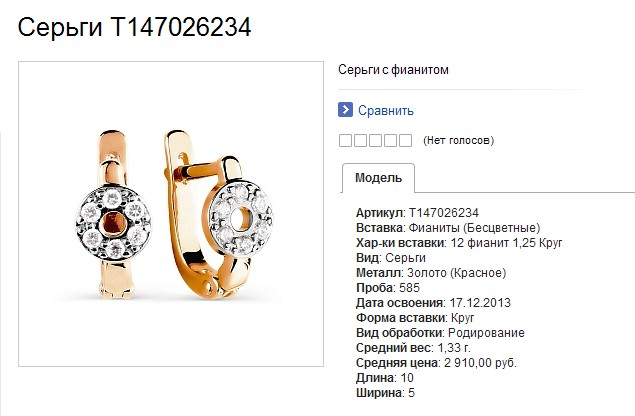Select the Средний вес 1,33 г. line

click(x=413, y=348)
